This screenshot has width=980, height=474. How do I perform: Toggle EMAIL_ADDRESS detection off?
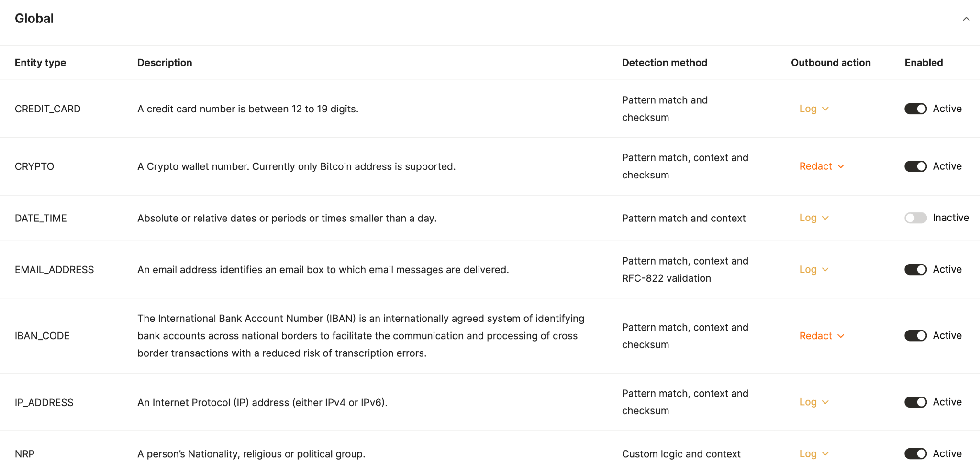click(915, 270)
